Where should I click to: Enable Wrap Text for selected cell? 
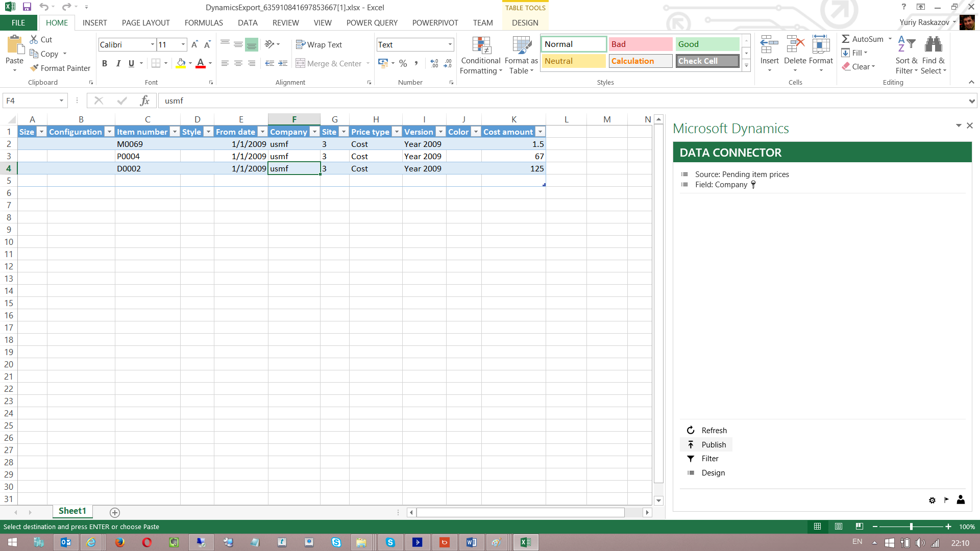[x=319, y=44]
